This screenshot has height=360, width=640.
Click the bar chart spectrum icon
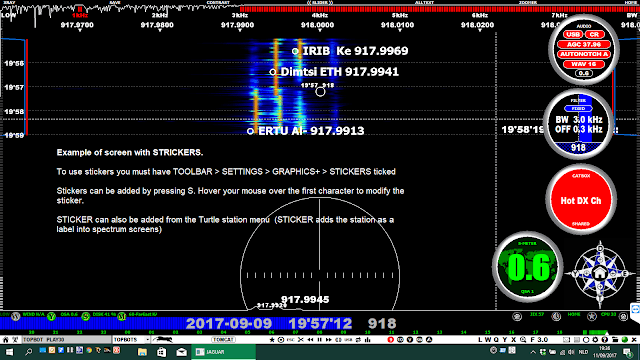click(x=367, y=340)
